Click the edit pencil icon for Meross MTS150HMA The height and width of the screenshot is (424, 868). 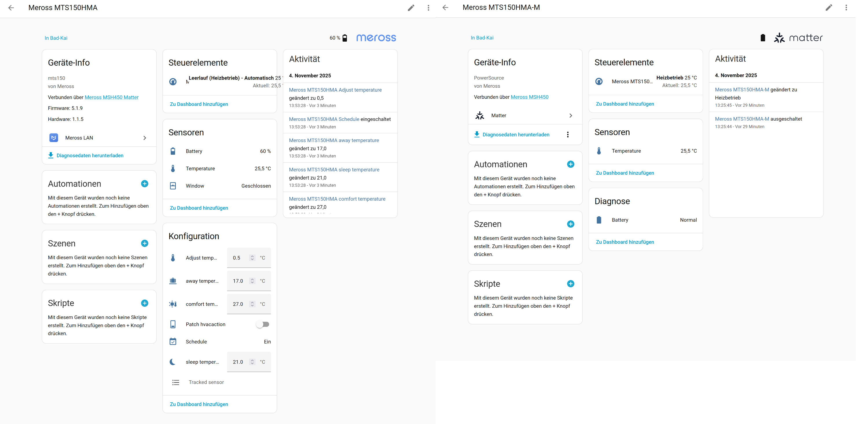pos(411,8)
